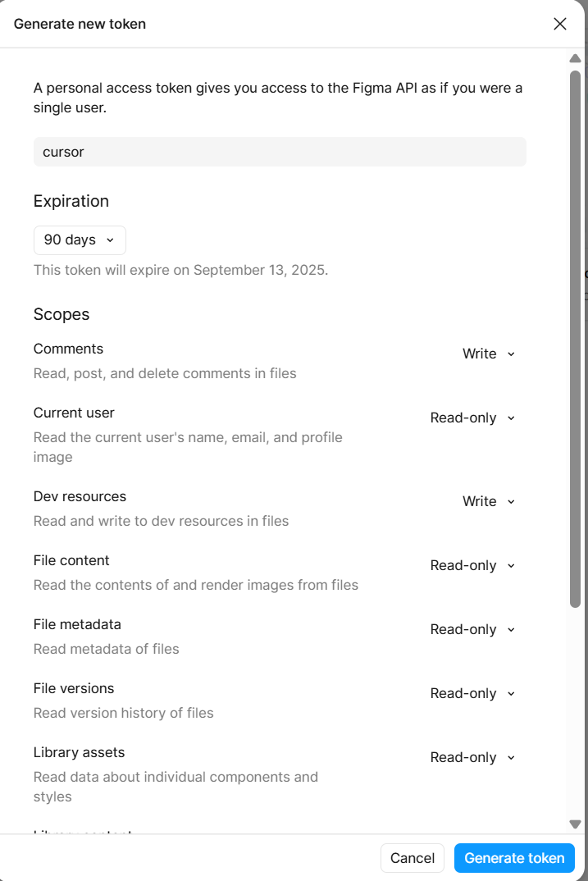Click the chevron in the 90 days selector
The height and width of the screenshot is (881, 588).
click(x=110, y=240)
